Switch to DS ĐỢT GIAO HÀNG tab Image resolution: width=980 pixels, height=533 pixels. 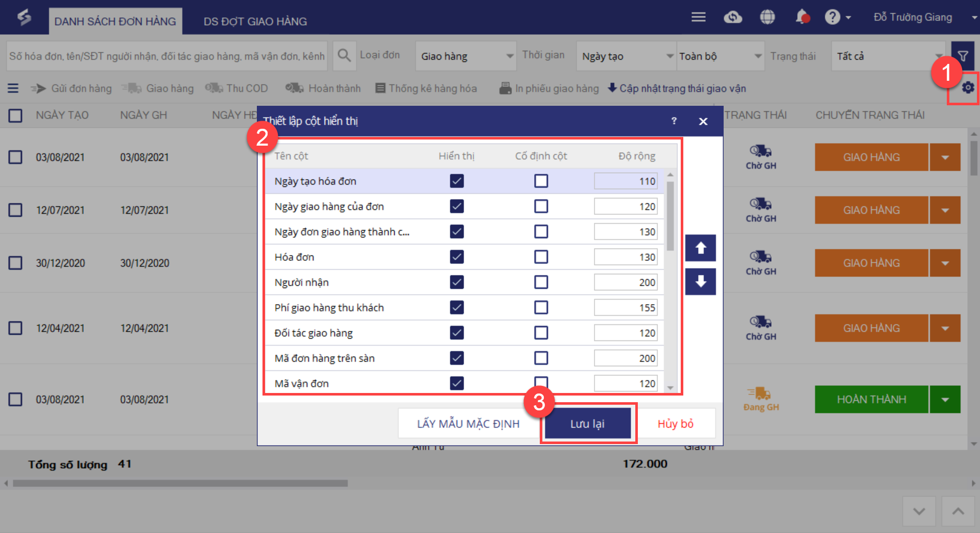[255, 21]
